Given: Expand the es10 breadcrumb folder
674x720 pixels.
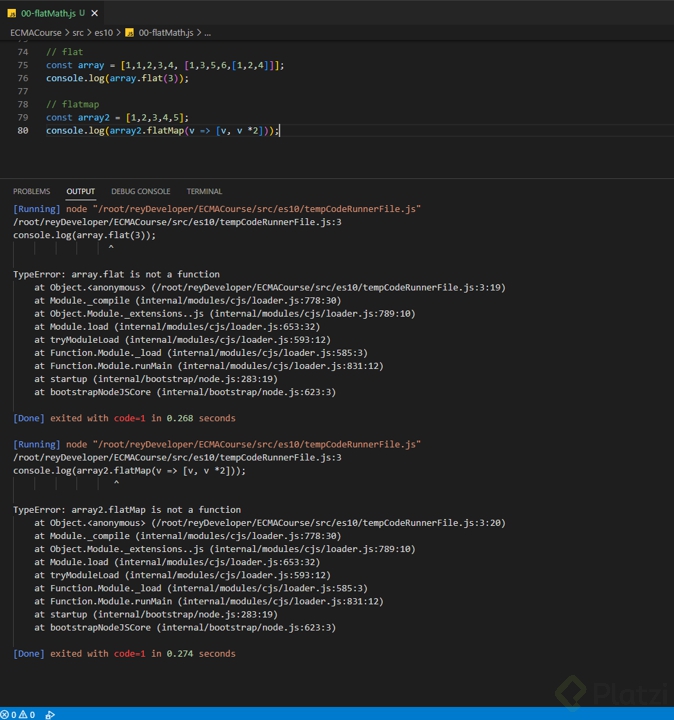Looking at the screenshot, I should [104, 33].
